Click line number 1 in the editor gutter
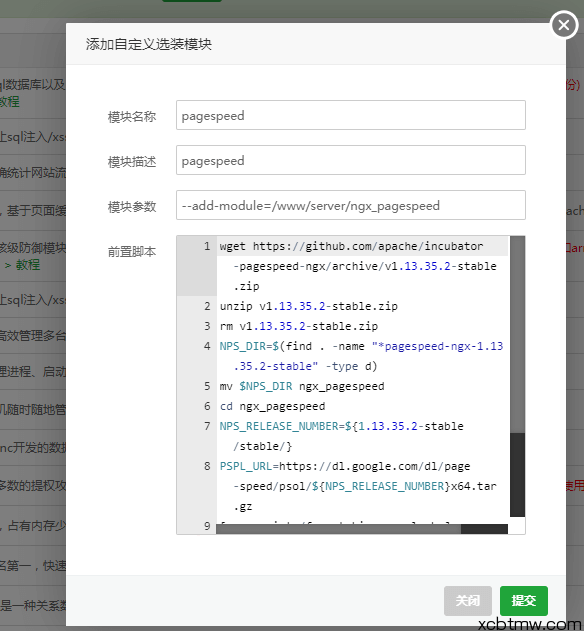 (207, 246)
